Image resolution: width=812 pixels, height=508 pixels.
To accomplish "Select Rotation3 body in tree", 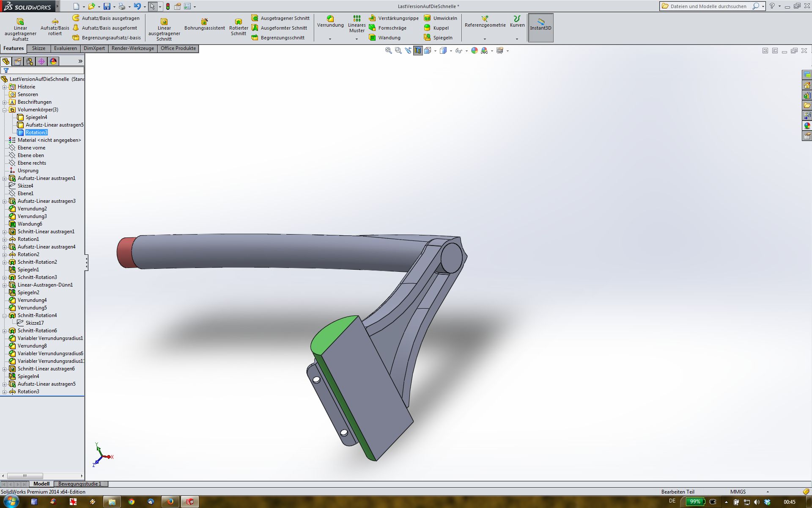I will [36, 133].
